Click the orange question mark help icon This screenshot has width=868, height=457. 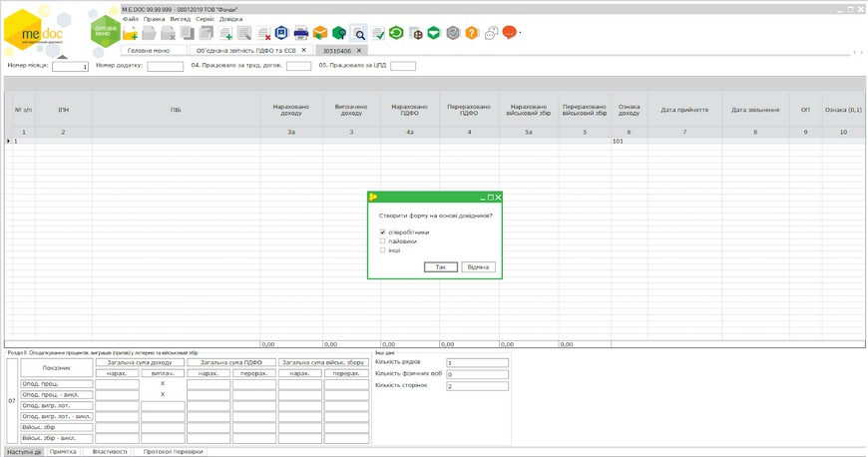472,34
